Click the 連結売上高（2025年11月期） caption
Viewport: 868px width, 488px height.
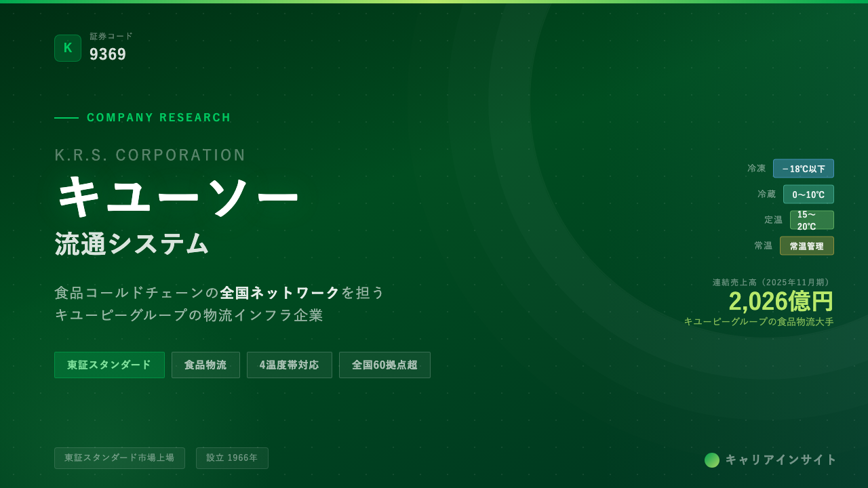(773, 283)
